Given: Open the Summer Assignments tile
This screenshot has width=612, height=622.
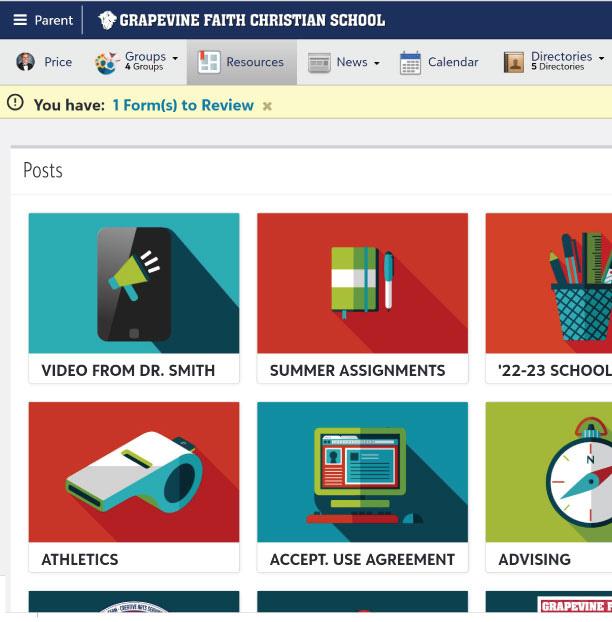Looking at the screenshot, I should click(x=363, y=298).
